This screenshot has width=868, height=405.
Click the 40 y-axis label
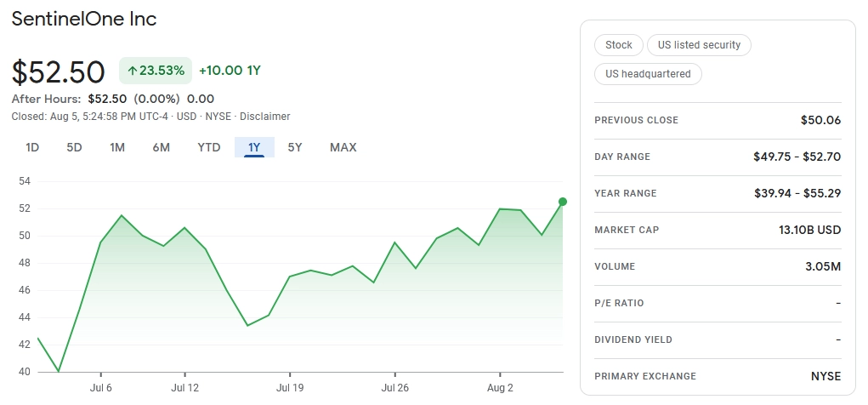coord(25,372)
